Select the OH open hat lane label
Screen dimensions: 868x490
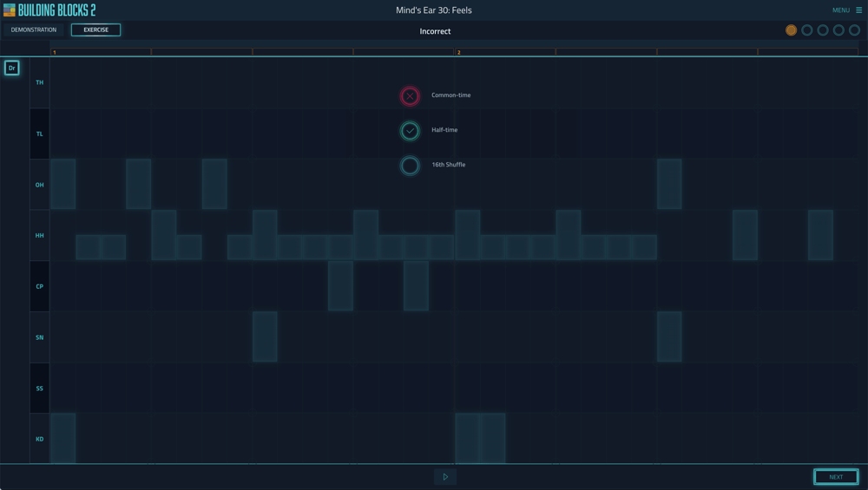pyautogui.click(x=40, y=185)
